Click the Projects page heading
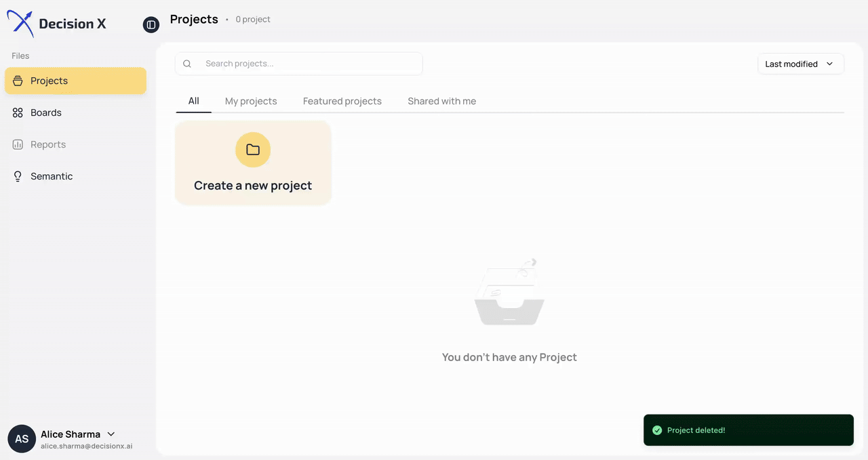 click(x=194, y=19)
